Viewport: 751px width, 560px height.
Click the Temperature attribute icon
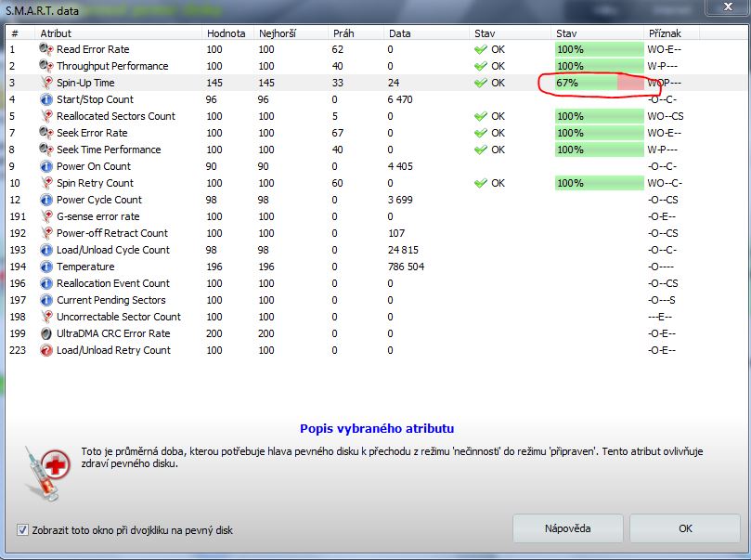pos(46,267)
